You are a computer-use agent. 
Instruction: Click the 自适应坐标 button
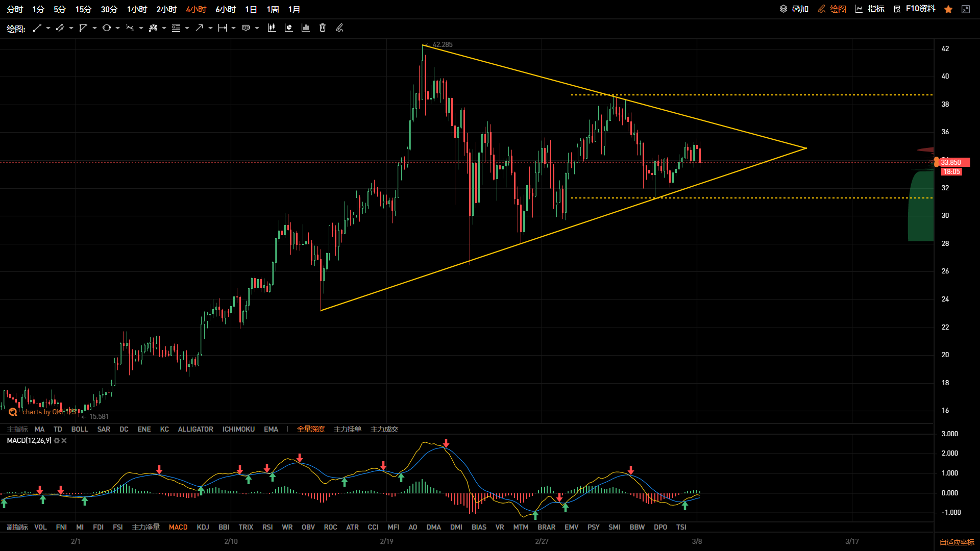click(957, 542)
